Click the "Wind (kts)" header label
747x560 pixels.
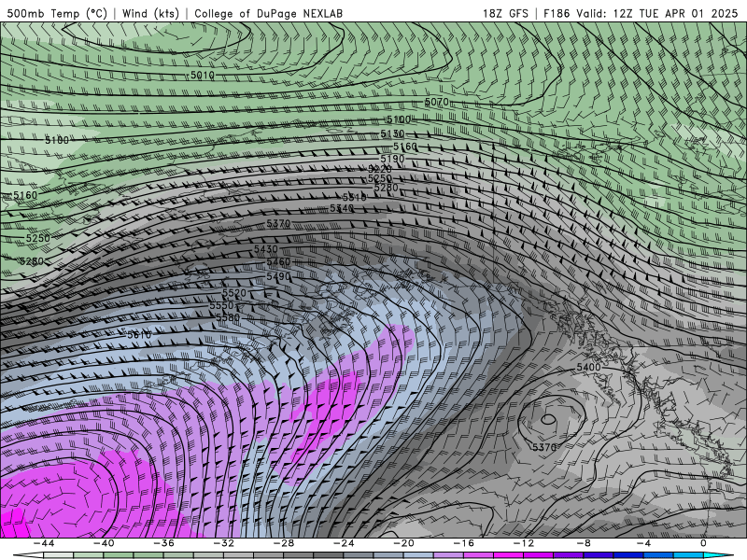(x=150, y=13)
